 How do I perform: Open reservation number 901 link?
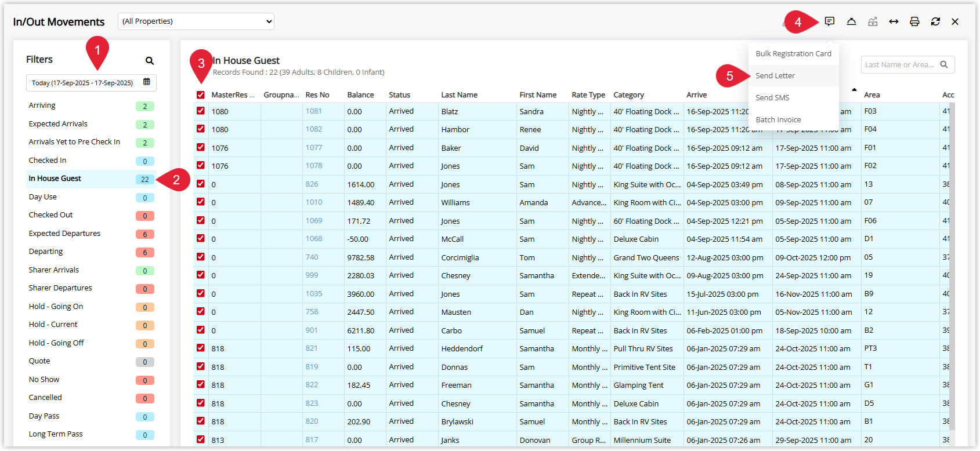click(312, 330)
